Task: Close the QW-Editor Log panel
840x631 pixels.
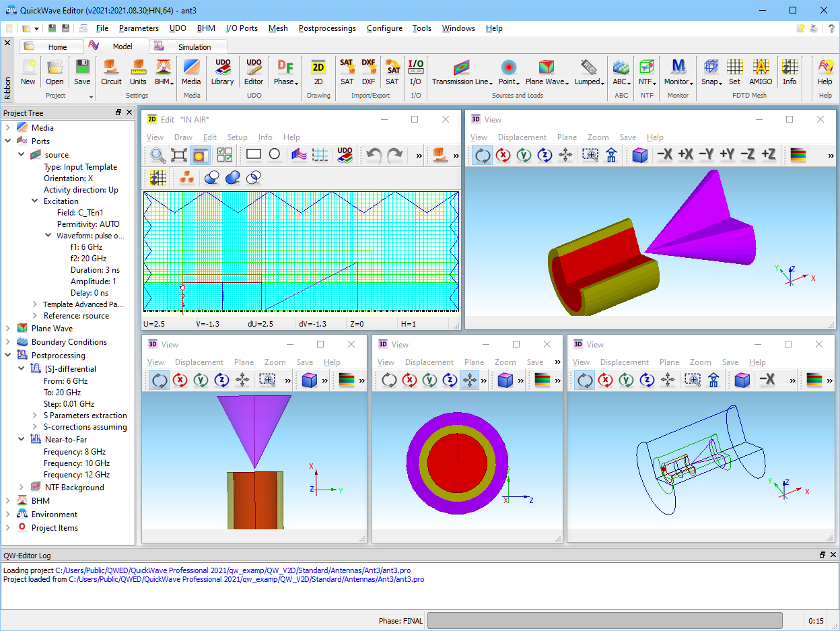Action: (833, 555)
